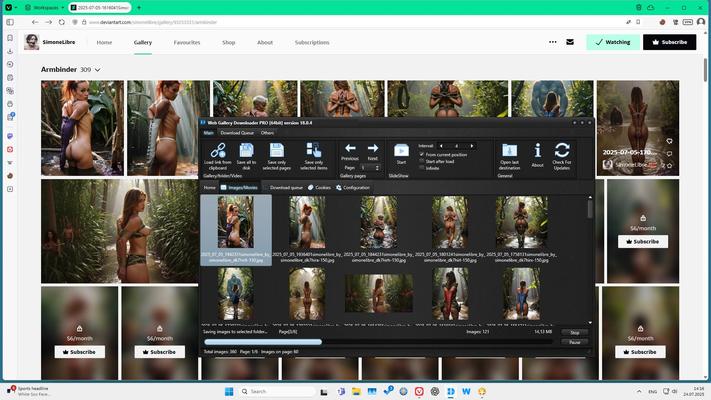Click Check For Updates icon
Screen dimensions: 711x400
[562, 156]
